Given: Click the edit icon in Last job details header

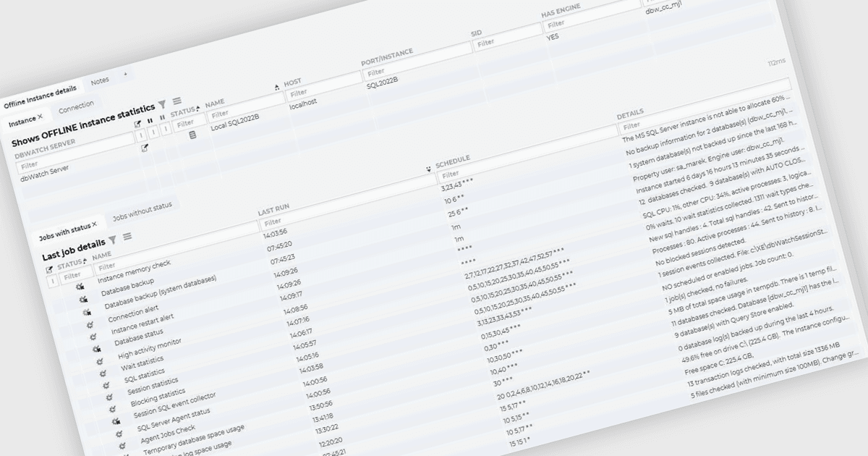Looking at the screenshot, I should pyautogui.click(x=50, y=269).
